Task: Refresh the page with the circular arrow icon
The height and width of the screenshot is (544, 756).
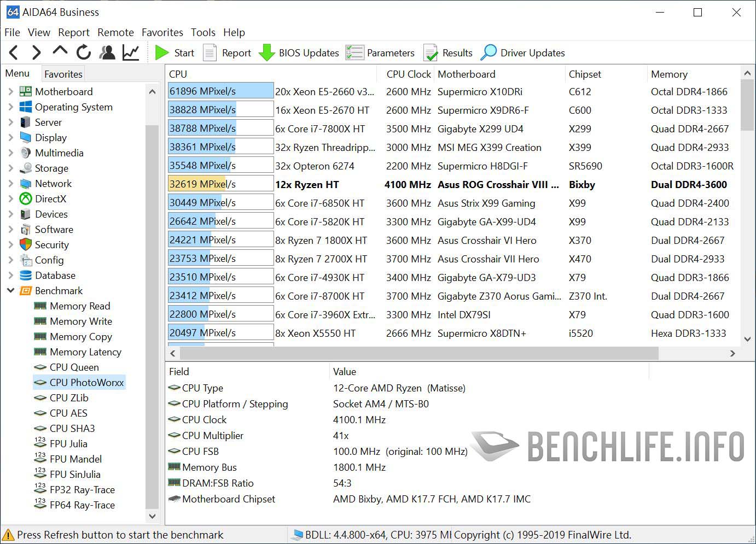Action: [x=83, y=52]
